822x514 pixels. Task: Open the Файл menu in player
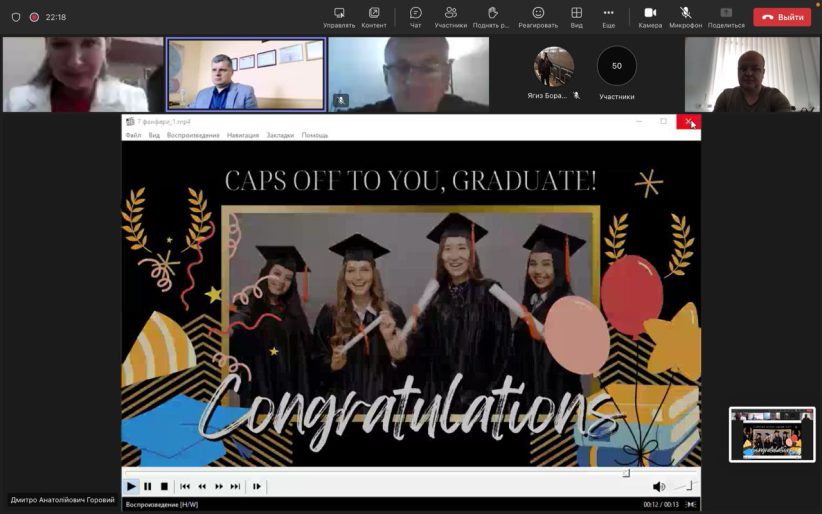133,135
